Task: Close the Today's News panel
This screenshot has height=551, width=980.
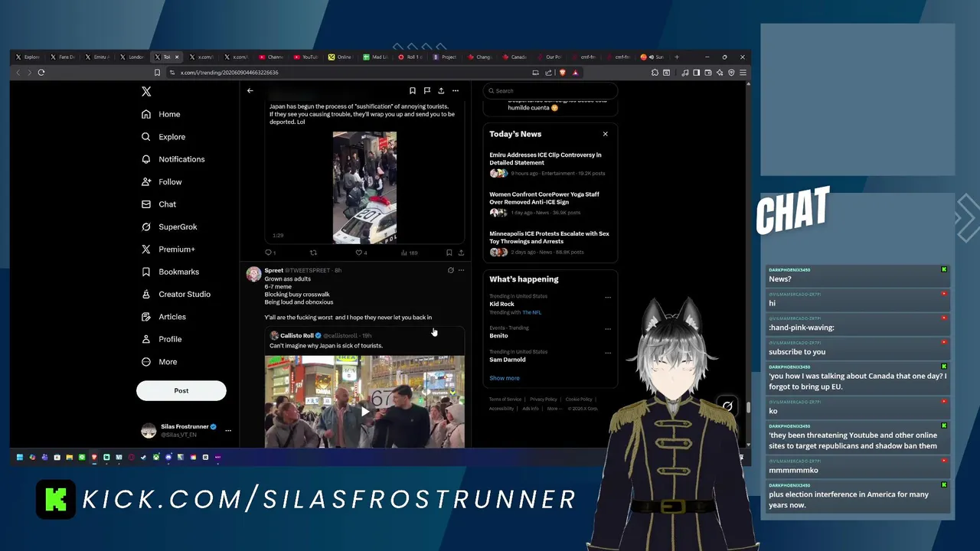Action: tap(605, 134)
